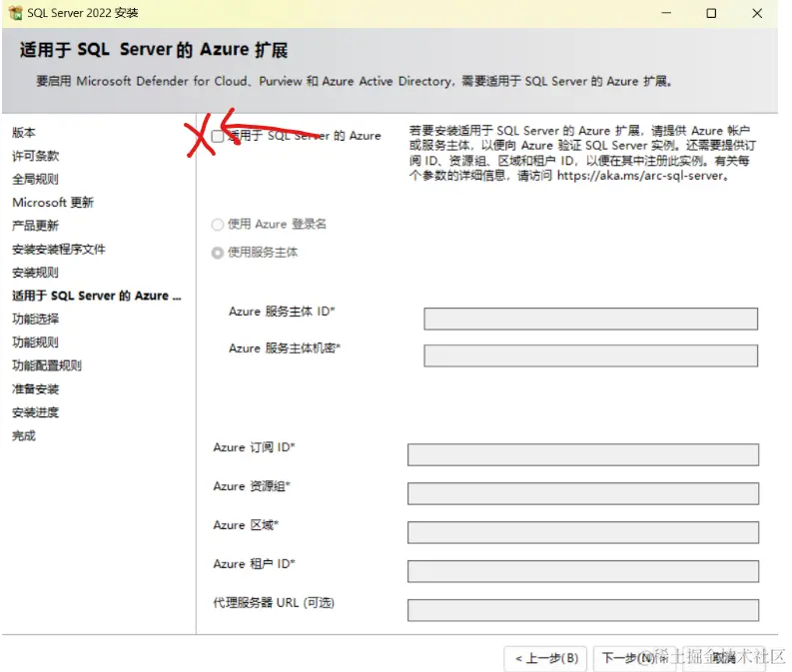Screen dimensions: 792x672
Task: Select the 安装规则 step in the sidebar
Action: pos(35,273)
